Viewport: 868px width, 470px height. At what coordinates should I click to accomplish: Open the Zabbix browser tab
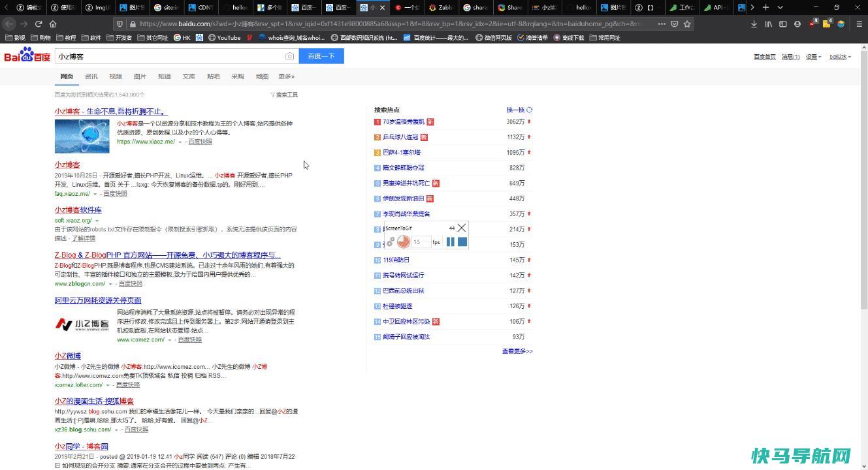(442, 7)
